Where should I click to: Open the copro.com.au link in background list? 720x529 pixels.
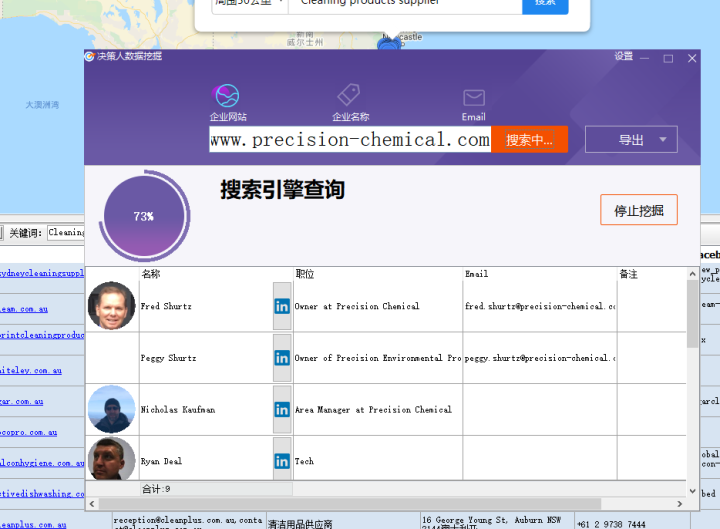pos(28,432)
